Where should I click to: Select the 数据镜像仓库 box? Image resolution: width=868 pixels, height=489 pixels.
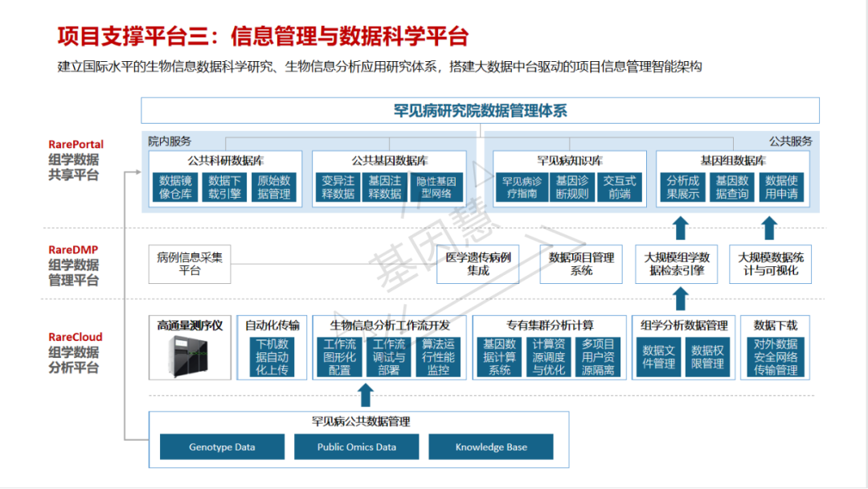point(175,187)
